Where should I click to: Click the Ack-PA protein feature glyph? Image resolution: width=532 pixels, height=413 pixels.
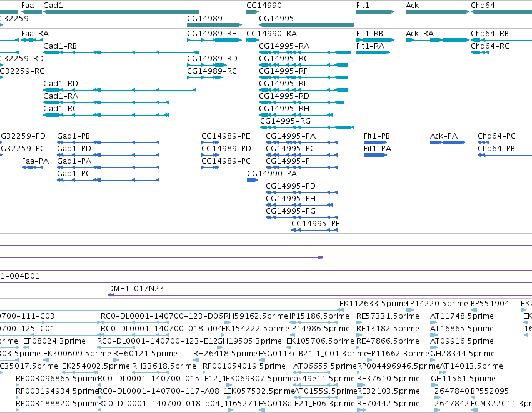pos(448,142)
